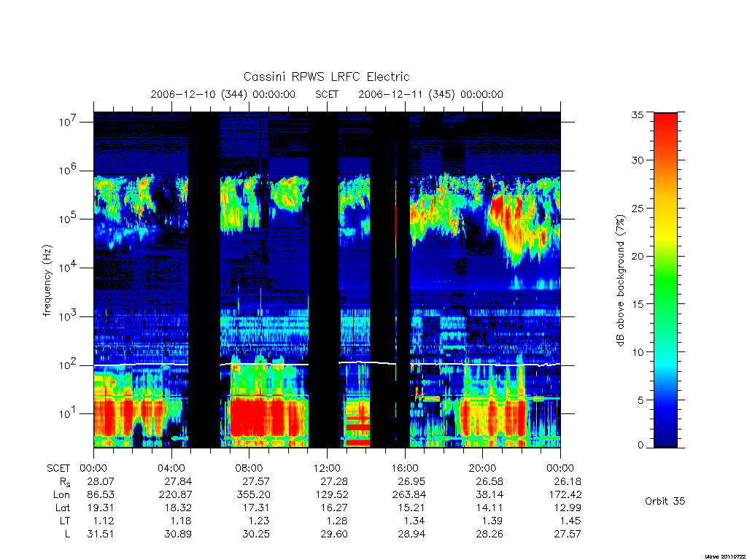
Task: Click the L-shell value '30.89'
Action: [x=178, y=534]
